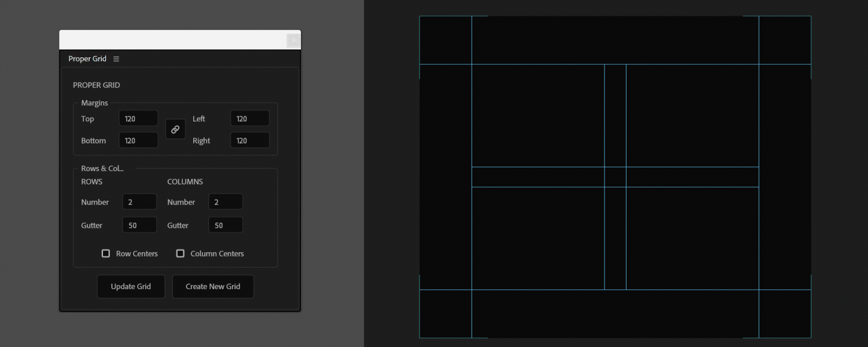Click the top-left grid cell inside the canvas margins
This screenshot has height=347, width=868.
point(538,116)
